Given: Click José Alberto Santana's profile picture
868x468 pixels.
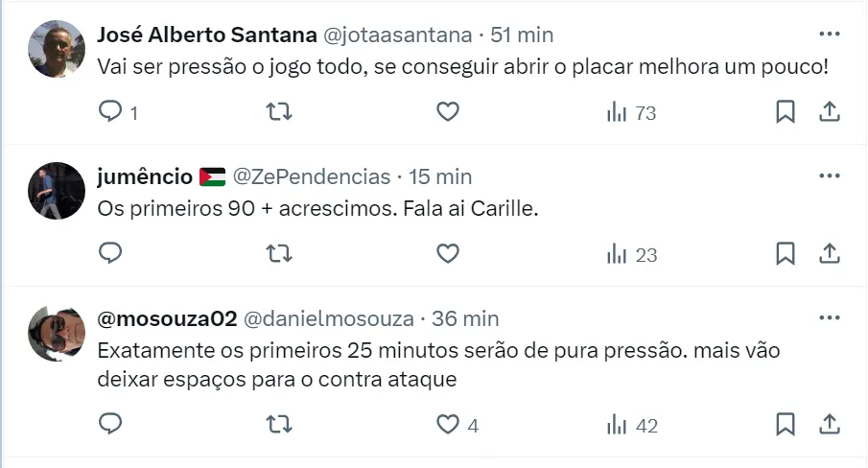Looking at the screenshot, I should [x=57, y=49].
